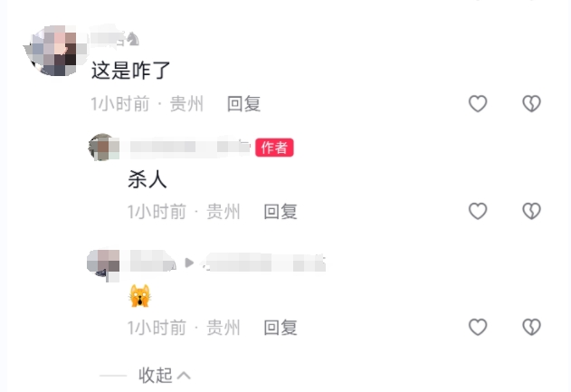
Task: Open third commenter's avatar
Action: point(103,265)
